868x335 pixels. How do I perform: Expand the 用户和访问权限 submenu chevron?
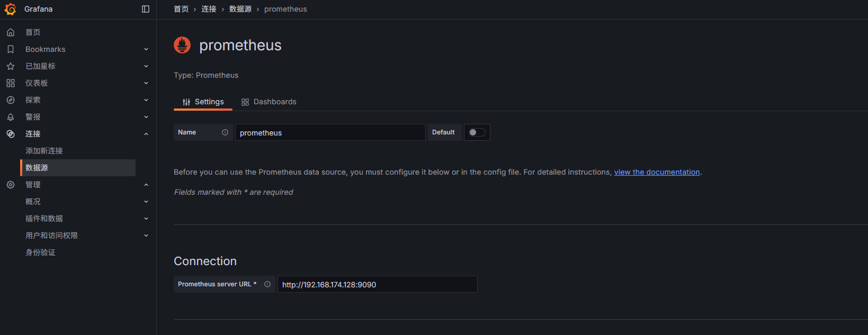146,236
